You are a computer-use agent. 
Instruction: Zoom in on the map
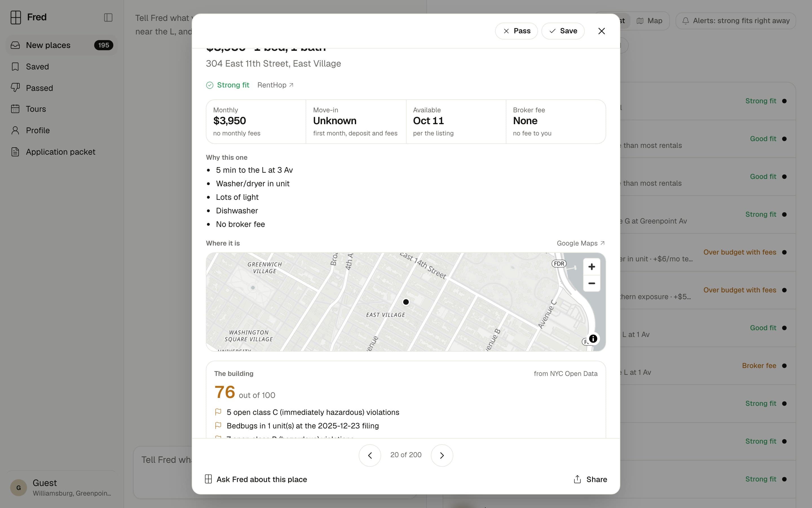coord(592,267)
